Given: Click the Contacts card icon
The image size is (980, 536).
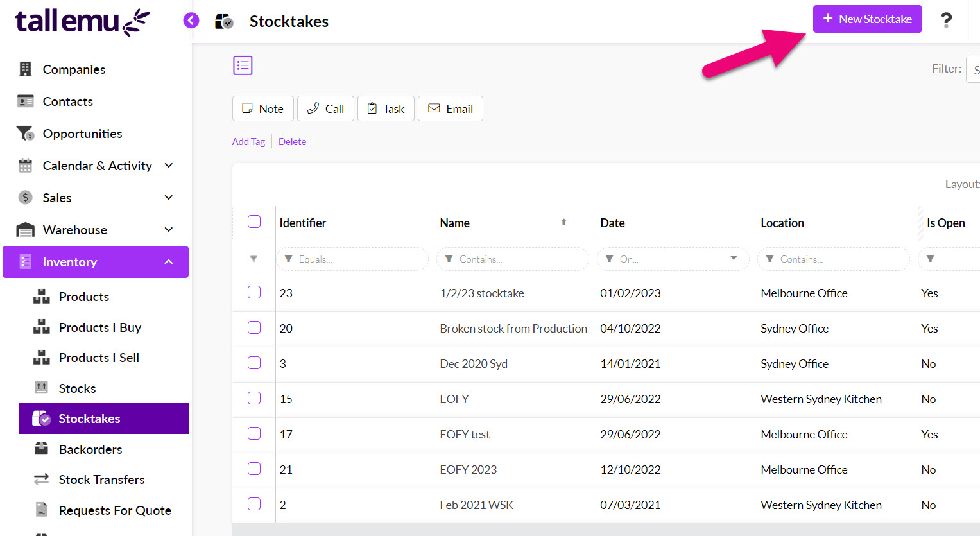Looking at the screenshot, I should click(24, 101).
